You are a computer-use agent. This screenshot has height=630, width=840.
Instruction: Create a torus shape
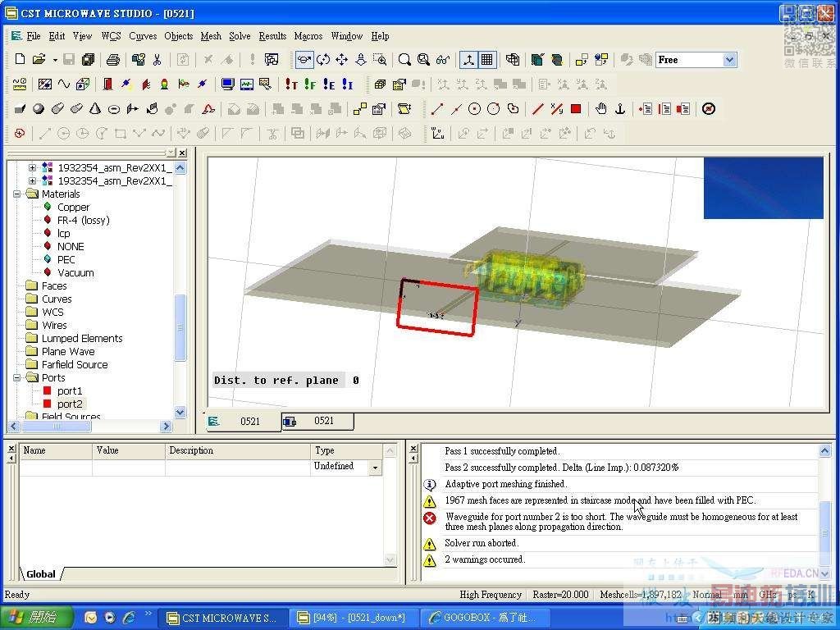pyautogui.click(x=114, y=109)
